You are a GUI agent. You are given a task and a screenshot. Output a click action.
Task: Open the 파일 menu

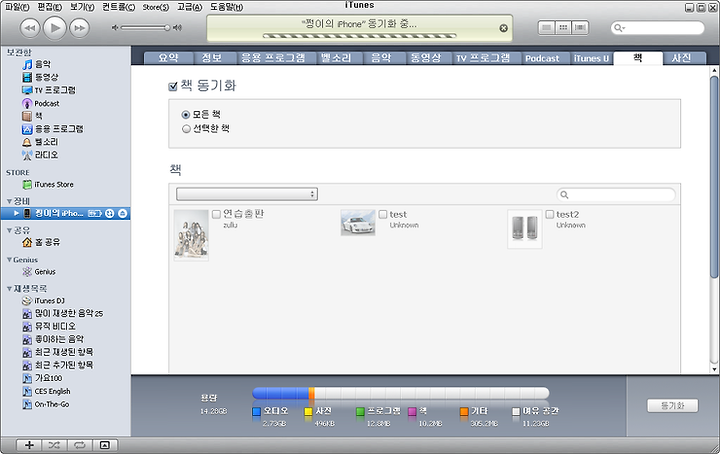coord(17,7)
